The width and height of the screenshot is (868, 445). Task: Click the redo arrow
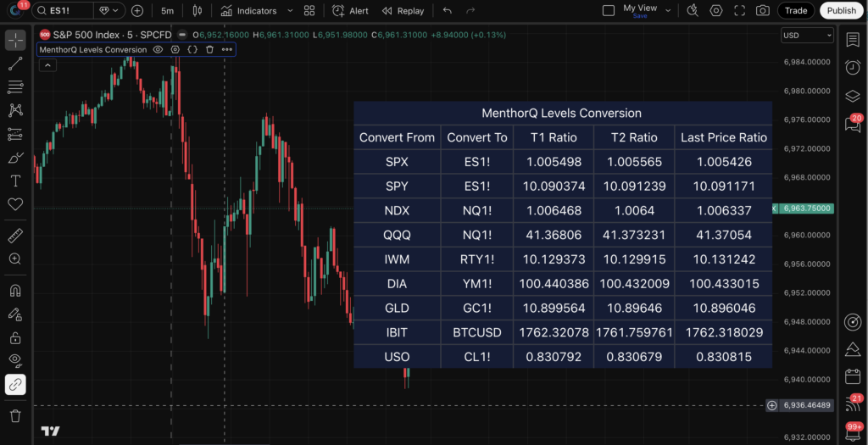470,10
